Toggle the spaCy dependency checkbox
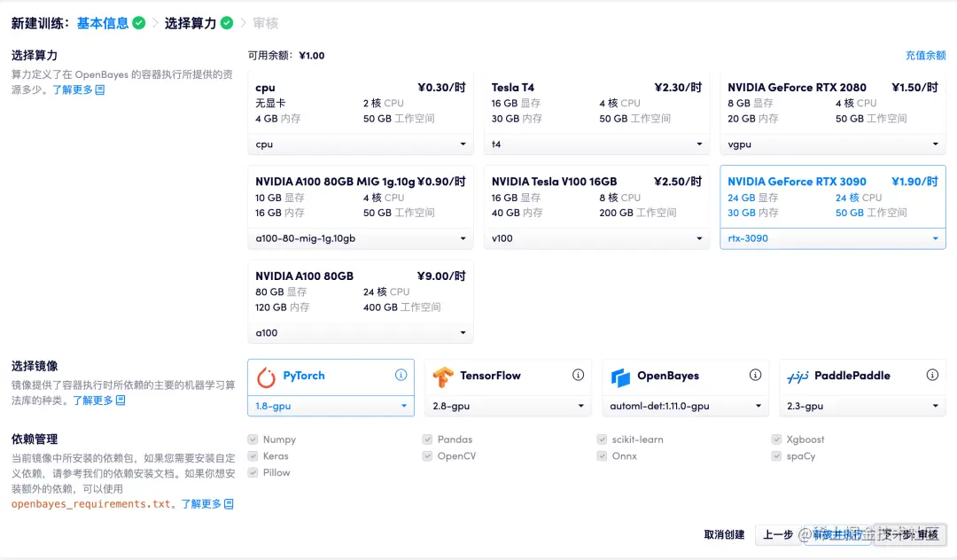The image size is (957, 560). (x=776, y=455)
